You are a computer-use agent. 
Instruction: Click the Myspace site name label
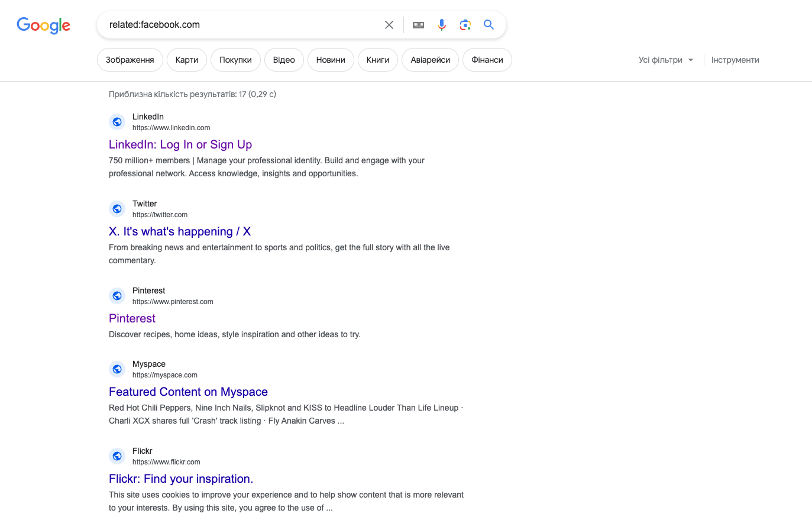(x=149, y=364)
